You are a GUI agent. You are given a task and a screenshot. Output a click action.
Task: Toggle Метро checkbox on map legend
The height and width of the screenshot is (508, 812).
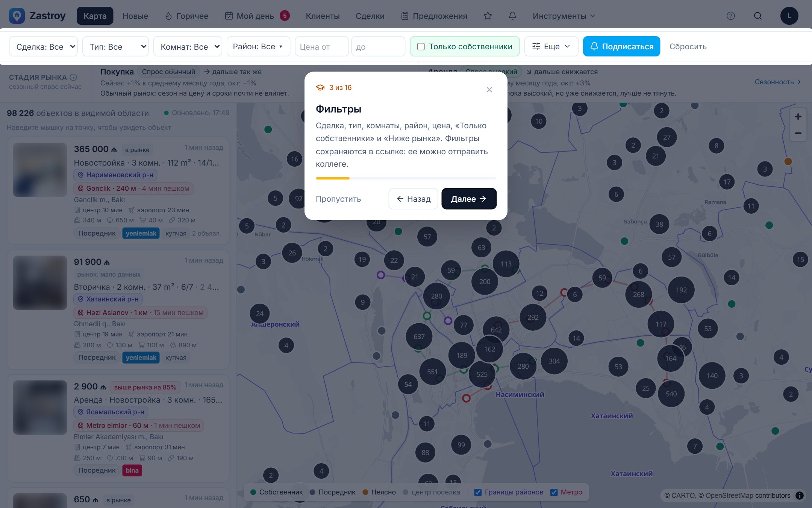(554, 492)
